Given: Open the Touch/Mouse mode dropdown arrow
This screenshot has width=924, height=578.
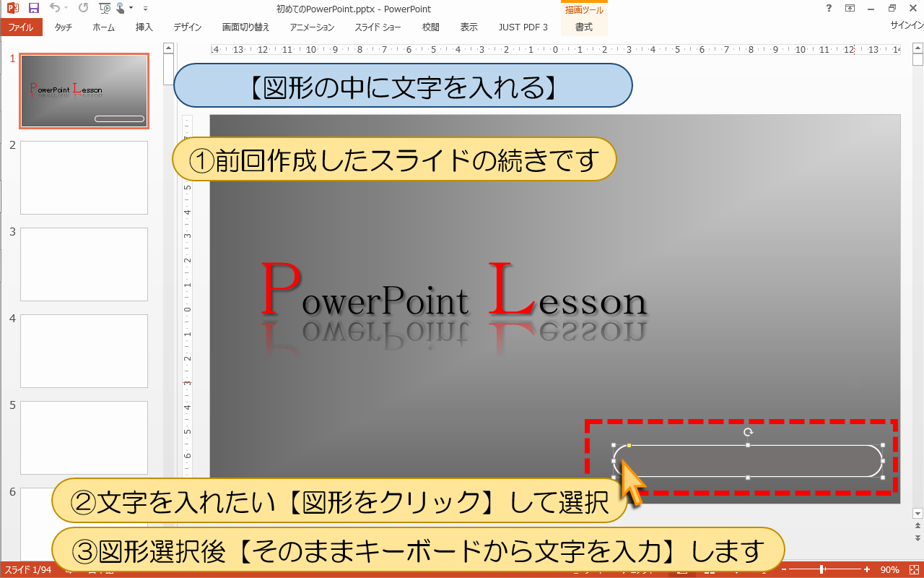Looking at the screenshot, I should coord(131,9).
